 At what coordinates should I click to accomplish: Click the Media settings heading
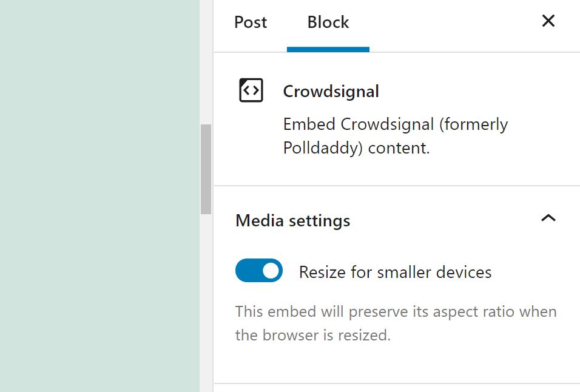click(293, 220)
